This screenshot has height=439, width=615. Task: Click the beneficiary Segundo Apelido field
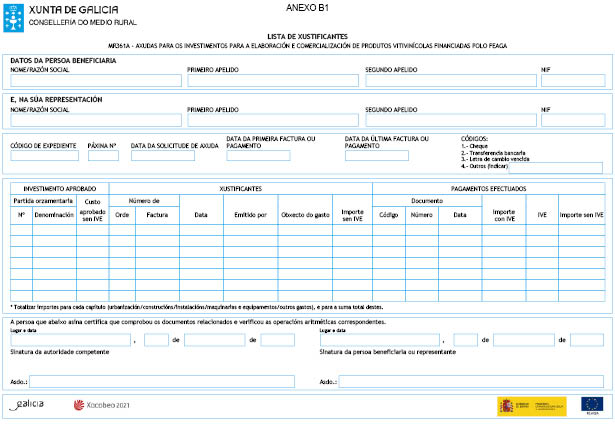[448, 80]
